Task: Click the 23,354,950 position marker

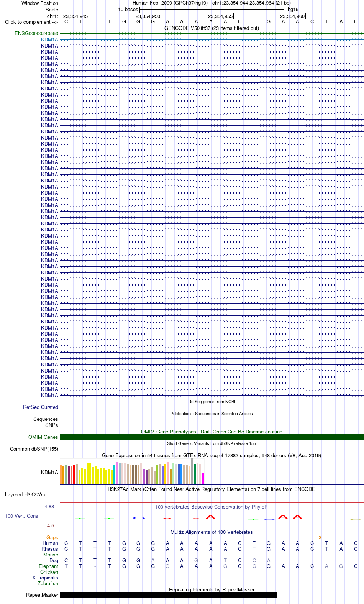Action: (148, 16)
